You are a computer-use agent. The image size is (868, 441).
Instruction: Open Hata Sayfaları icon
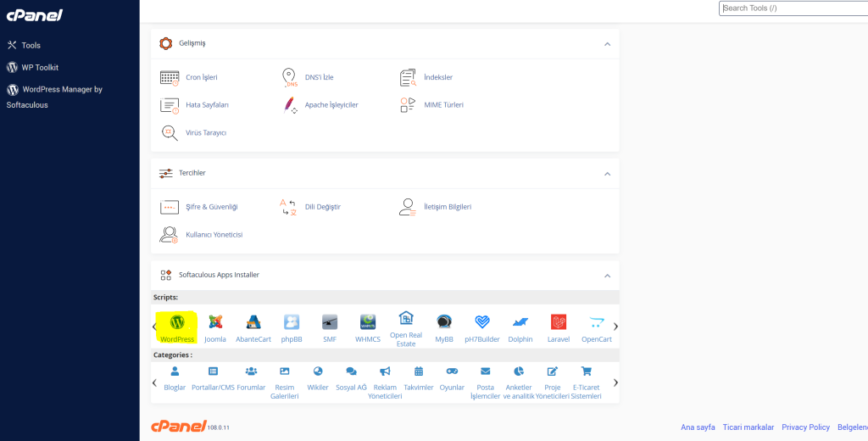click(170, 104)
